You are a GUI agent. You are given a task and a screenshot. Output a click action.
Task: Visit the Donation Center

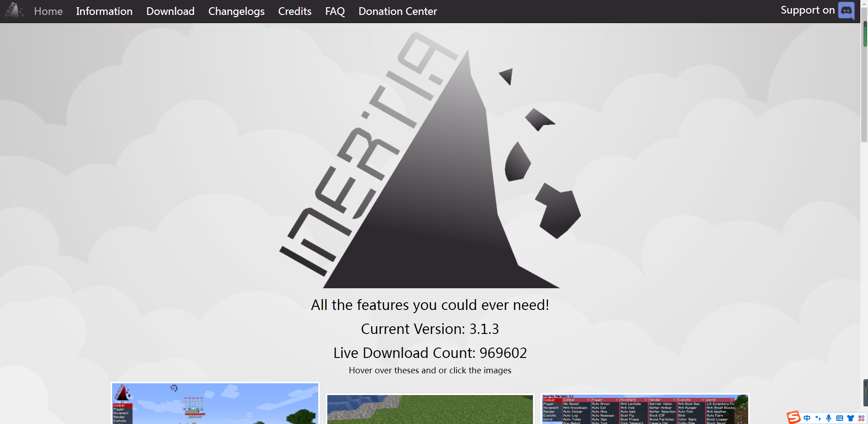tap(397, 11)
